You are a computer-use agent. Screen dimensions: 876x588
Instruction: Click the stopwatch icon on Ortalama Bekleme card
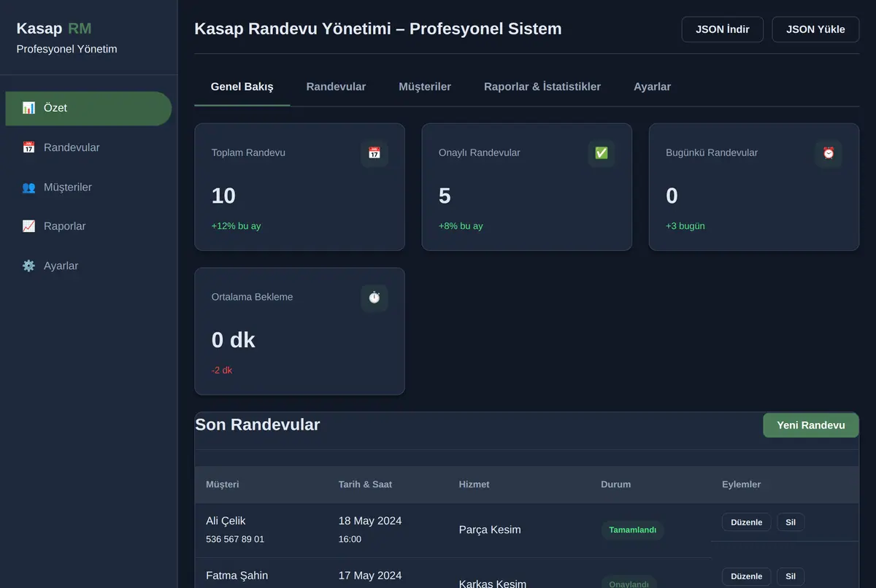374,298
